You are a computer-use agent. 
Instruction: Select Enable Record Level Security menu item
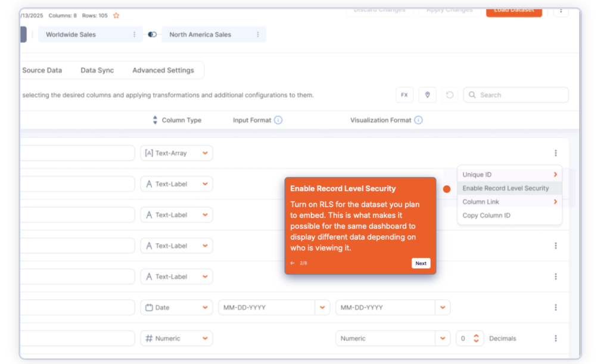point(505,188)
